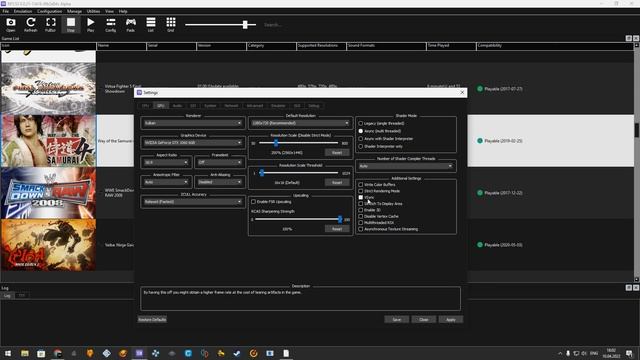640x360 pixels.
Task: Open the Aspect Ratio dropdown
Action: [x=166, y=162]
